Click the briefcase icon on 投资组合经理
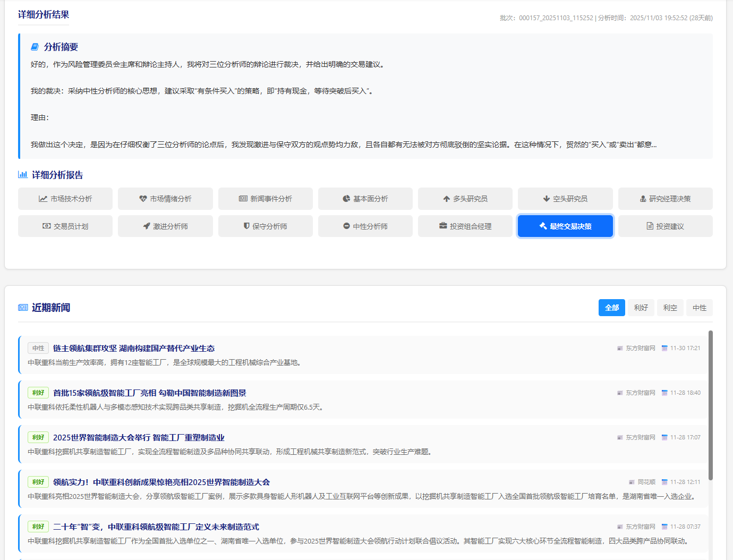 (x=443, y=226)
